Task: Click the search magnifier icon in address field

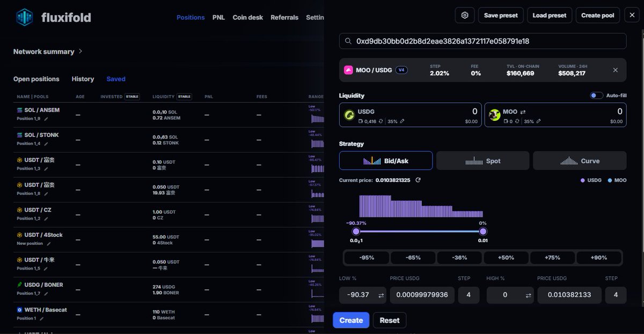Action: coord(348,41)
